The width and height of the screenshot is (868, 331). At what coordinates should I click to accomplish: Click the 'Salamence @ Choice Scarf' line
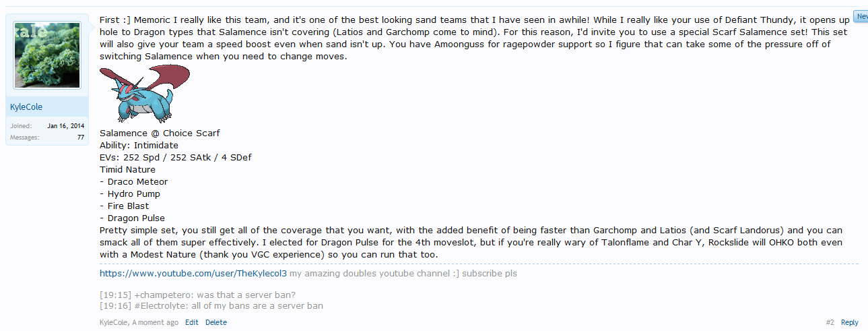pos(160,133)
